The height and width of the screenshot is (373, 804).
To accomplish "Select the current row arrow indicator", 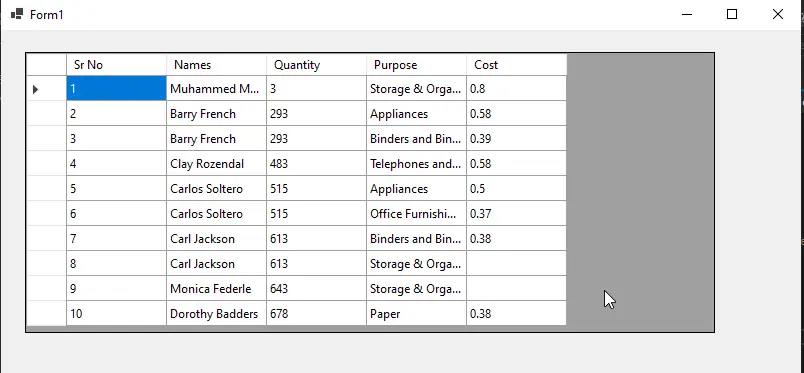I will 35,89.
